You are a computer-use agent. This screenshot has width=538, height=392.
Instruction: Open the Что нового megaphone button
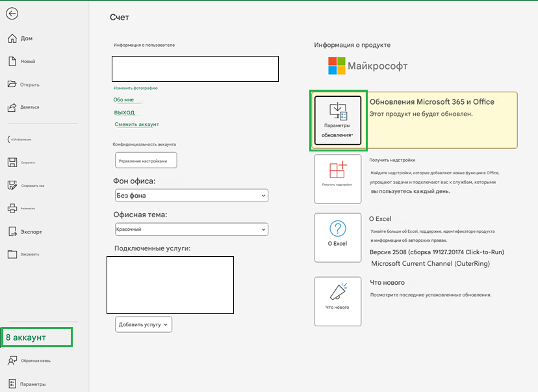click(338, 302)
